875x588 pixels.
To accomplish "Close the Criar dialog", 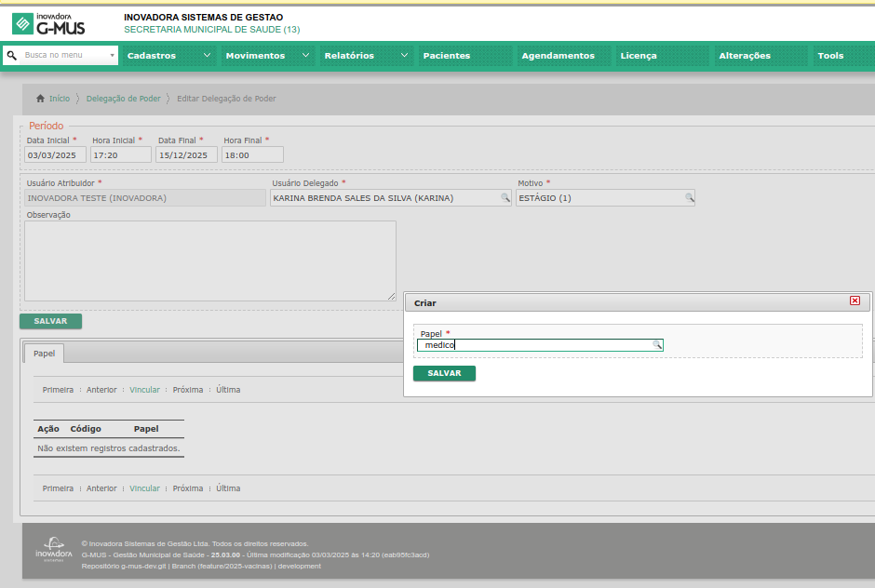I will [855, 301].
